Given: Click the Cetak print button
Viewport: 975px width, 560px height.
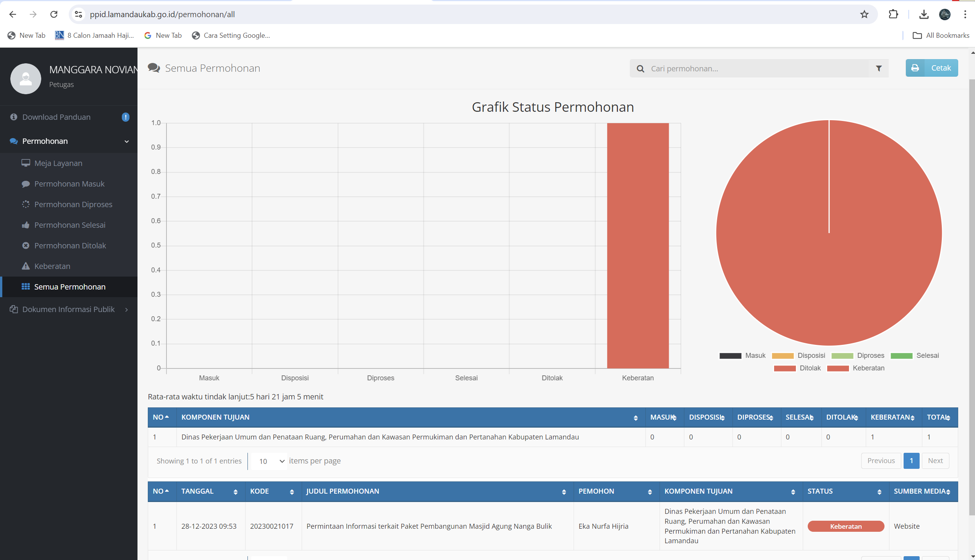Looking at the screenshot, I should [931, 68].
